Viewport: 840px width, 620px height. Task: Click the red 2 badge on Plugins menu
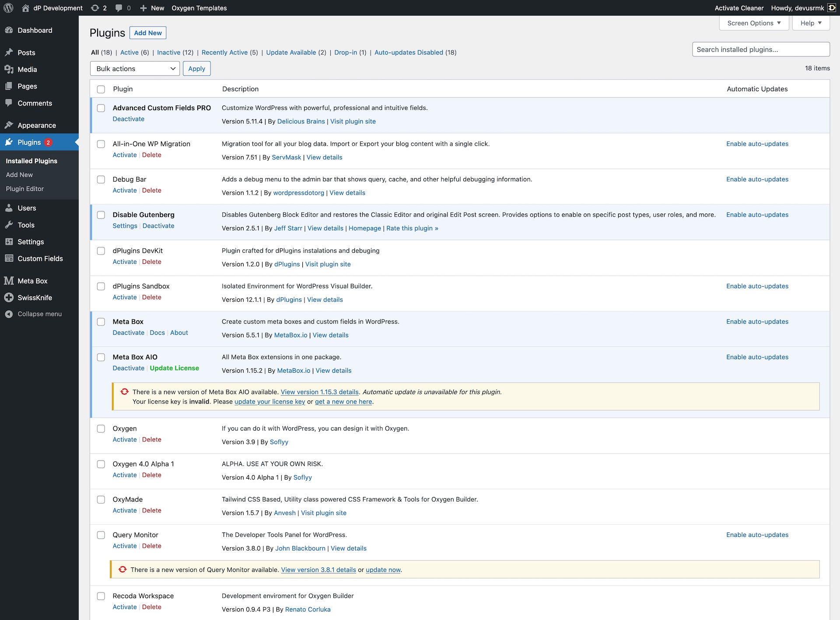[48, 142]
